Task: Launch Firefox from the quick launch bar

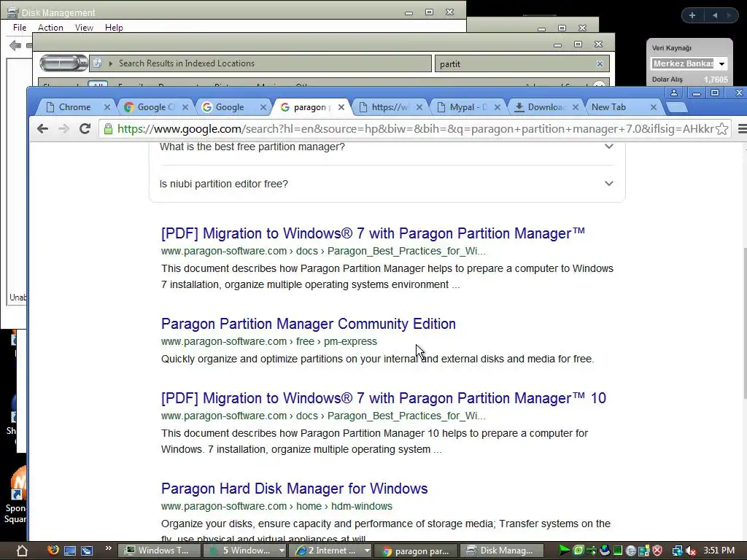Action: pyautogui.click(x=53, y=551)
